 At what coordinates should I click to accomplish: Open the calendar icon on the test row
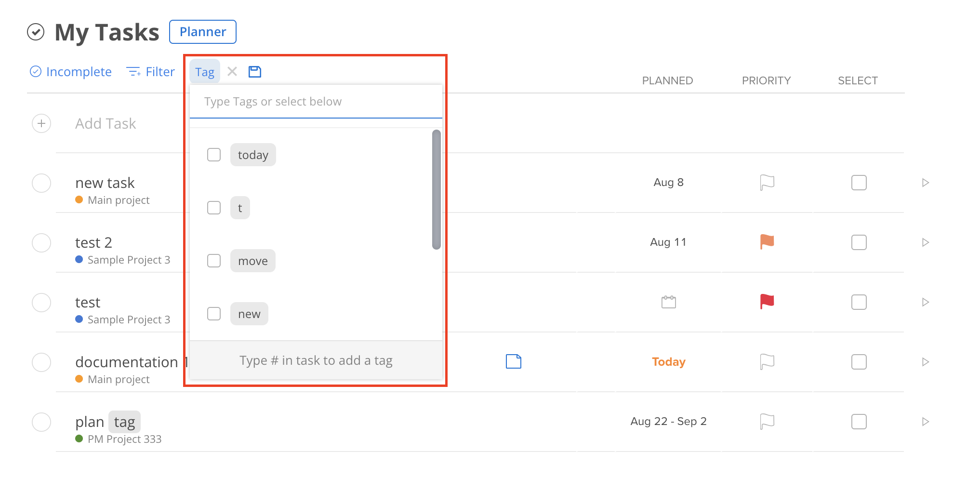point(668,302)
